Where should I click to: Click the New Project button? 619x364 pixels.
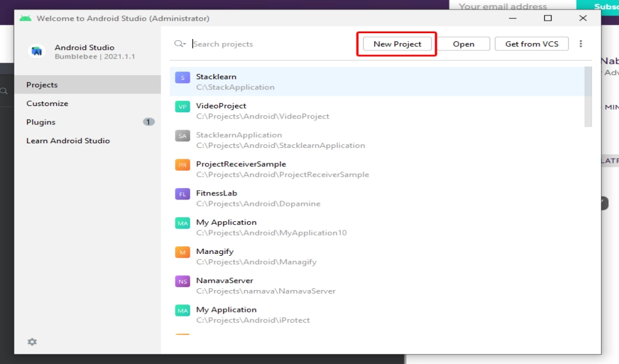point(397,44)
